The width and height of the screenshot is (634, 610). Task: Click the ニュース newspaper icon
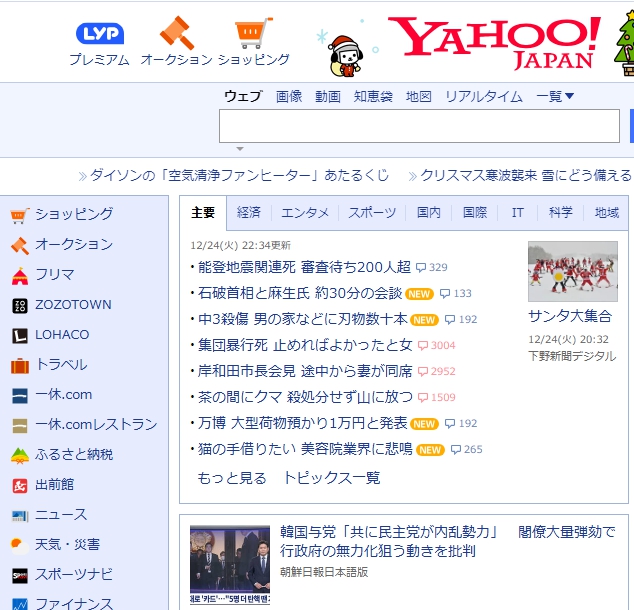point(20,516)
